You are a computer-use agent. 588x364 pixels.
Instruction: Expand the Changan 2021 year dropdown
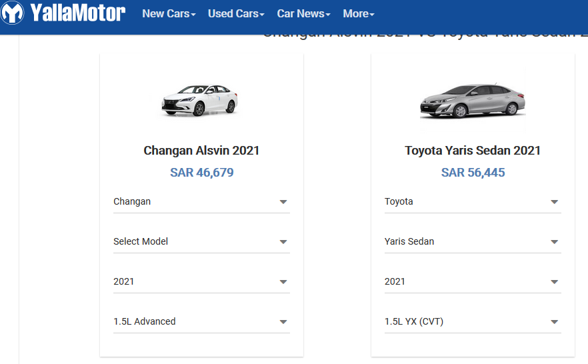coord(201,282)
